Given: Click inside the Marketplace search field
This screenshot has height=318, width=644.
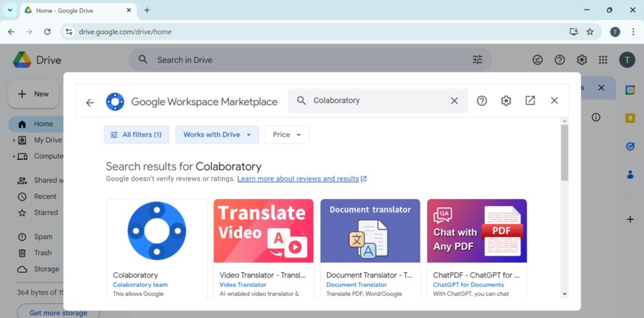Looking at the screenshot, I should [377, 101].
